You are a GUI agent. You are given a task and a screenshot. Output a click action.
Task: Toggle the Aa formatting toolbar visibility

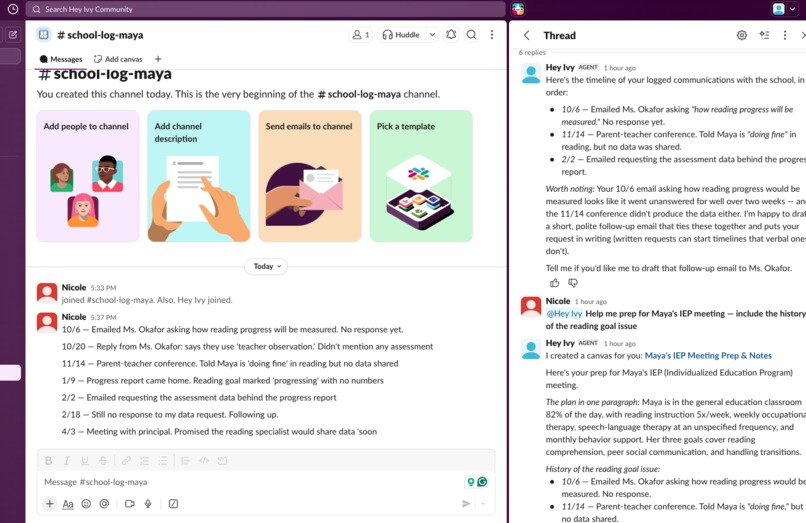(x=68, y=504)
